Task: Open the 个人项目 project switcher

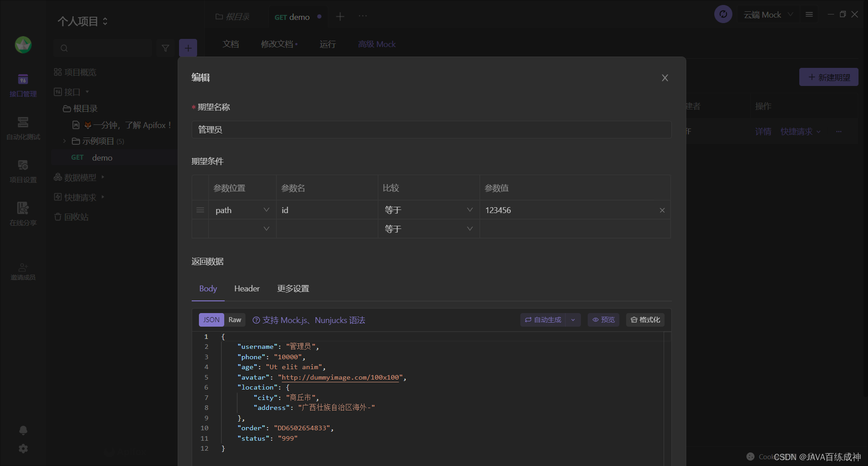Action: click(x=83, y=21)
